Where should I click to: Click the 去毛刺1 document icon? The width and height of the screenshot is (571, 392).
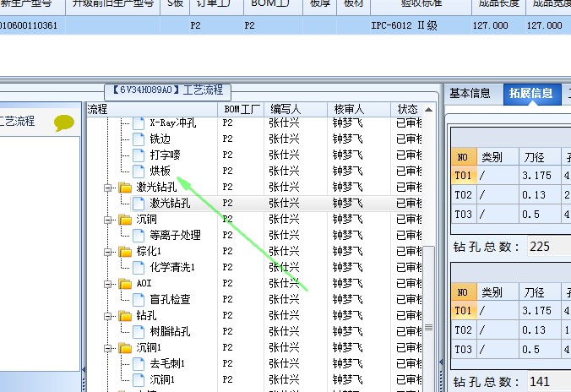pos(139,363)
